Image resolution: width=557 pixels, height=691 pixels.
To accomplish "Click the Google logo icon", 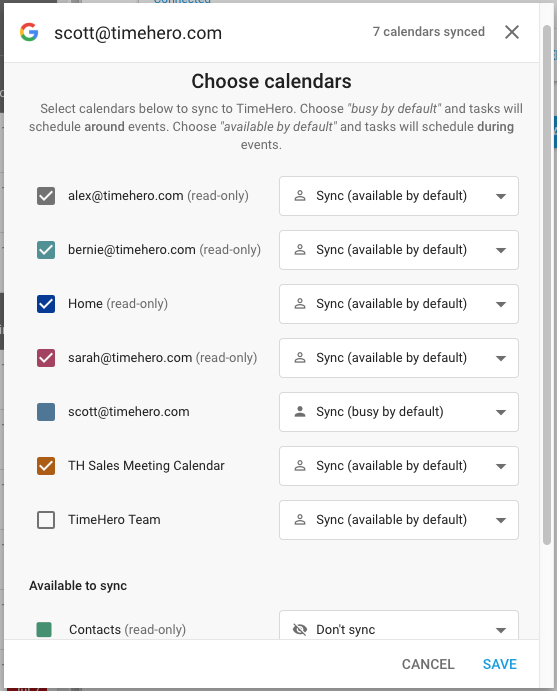I will click(x=29, y=32).
